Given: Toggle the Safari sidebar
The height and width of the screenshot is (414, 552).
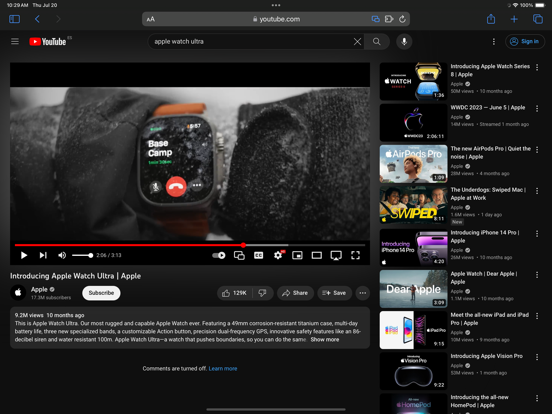Looking at the screenshot, I should [x=14, y=19].
